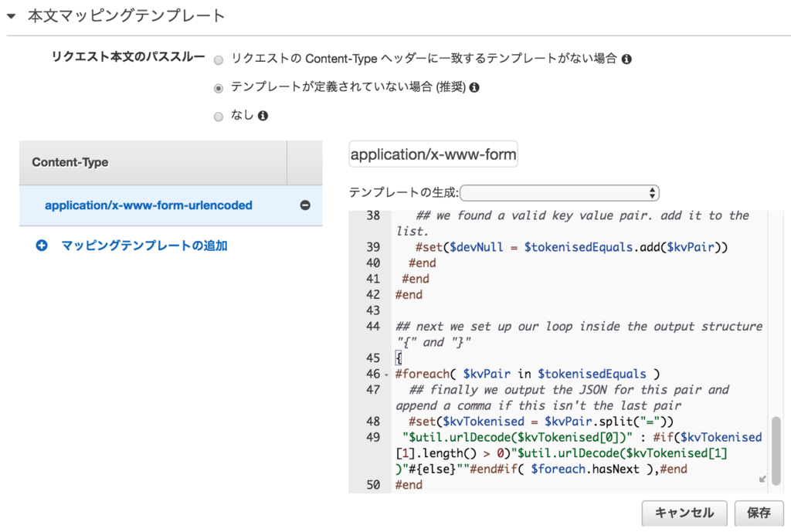Click line number 43 in gutter
Screen dimensions: 791x532
(x=373, y=310)
